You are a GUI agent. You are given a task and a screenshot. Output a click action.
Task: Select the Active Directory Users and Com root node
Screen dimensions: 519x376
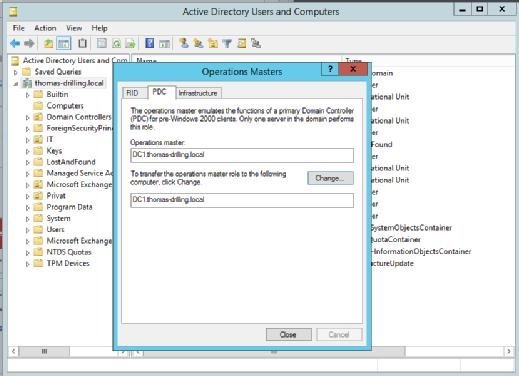[x=75, y=60]
